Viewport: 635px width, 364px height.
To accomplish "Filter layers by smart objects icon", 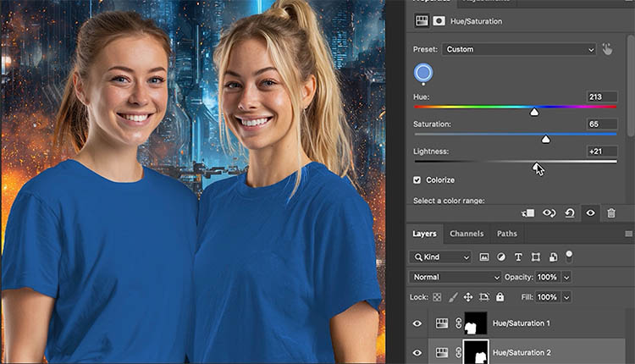I will (x=553, y=257).
